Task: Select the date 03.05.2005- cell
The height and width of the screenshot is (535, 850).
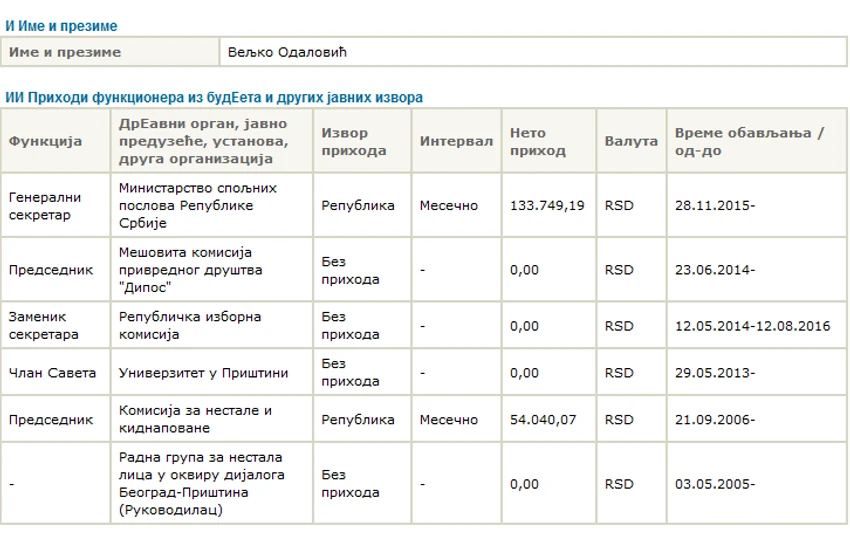Action: [757, 483]
